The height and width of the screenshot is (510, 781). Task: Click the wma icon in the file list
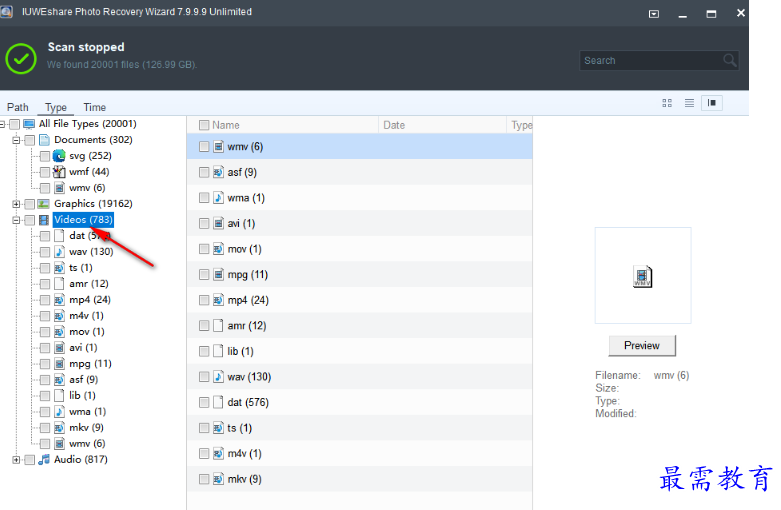click(218, 198)
